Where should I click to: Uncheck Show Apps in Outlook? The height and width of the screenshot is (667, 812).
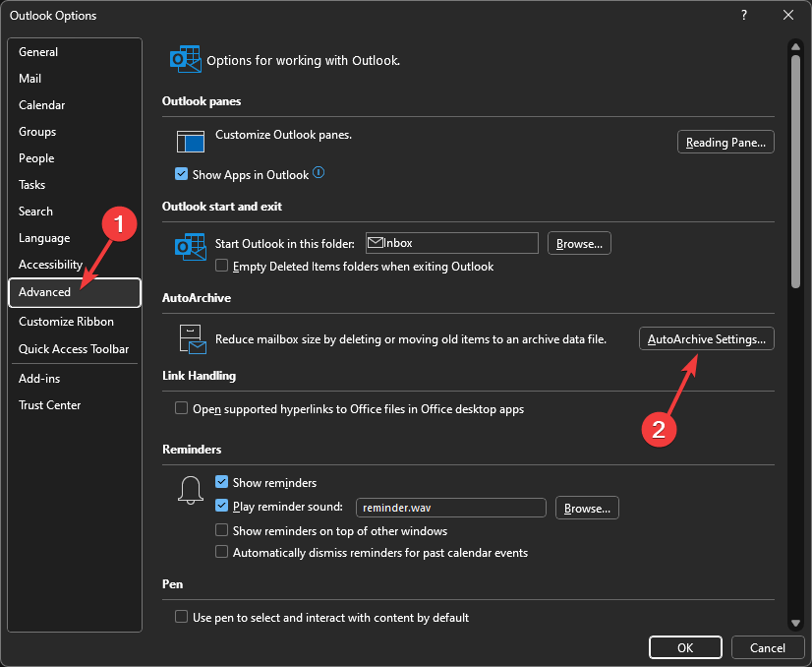pos(182,174)
